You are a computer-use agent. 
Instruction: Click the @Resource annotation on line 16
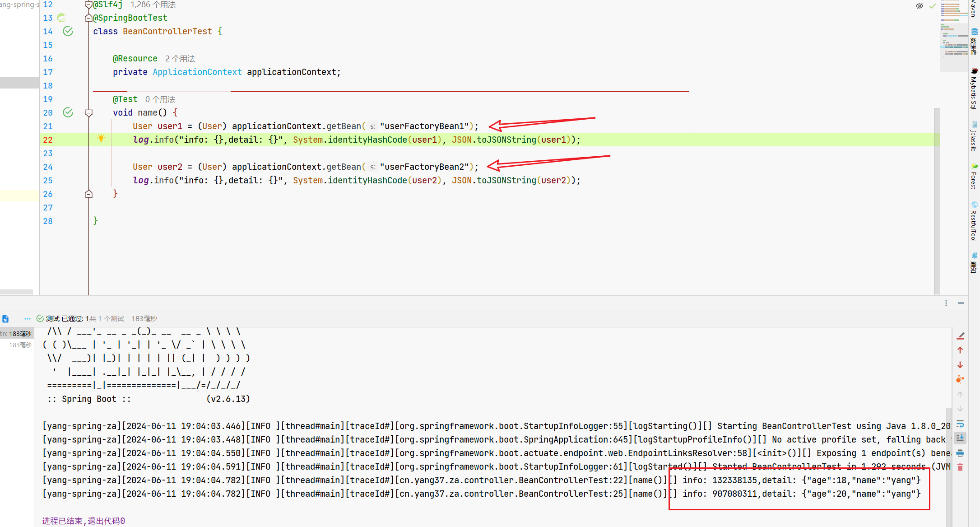135,59
